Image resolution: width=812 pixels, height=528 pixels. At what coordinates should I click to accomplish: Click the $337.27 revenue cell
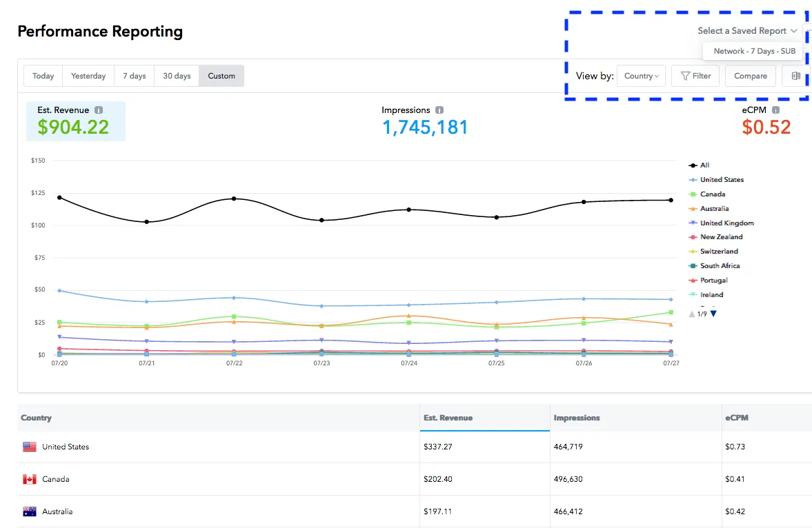[437, 447]
